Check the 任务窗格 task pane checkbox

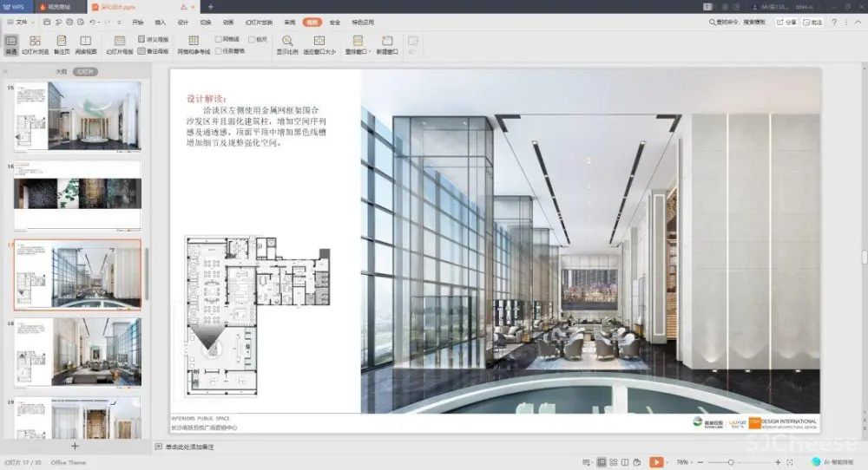pyautogui.click(x=219, y=50)
